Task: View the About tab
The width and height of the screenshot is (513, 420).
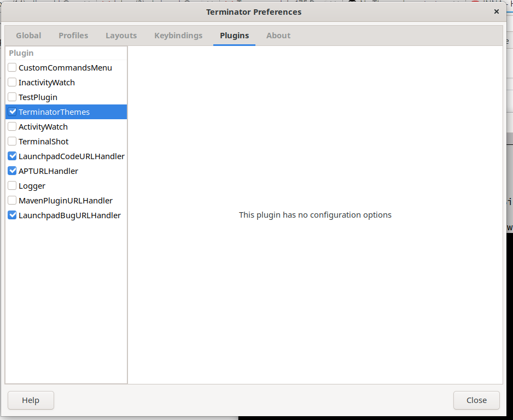Action: [278, 35]
